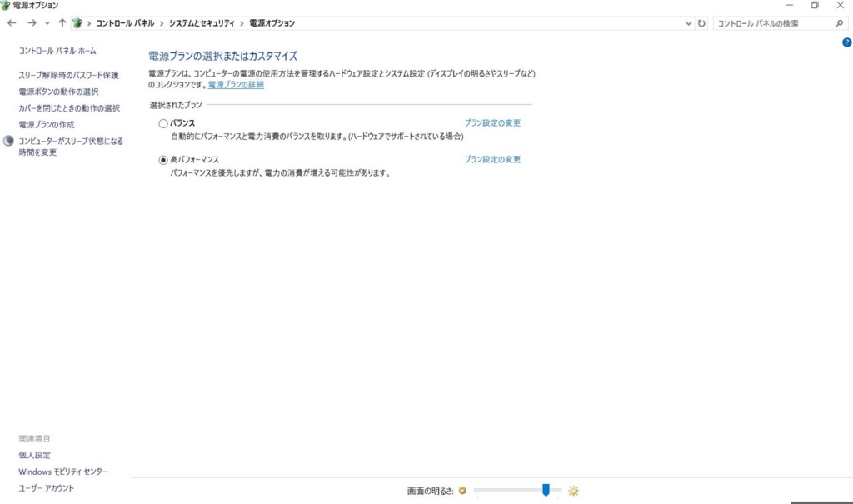
Task: Open the address bar history dropdown
Action: pyautogui.click(x=689, y=23)
